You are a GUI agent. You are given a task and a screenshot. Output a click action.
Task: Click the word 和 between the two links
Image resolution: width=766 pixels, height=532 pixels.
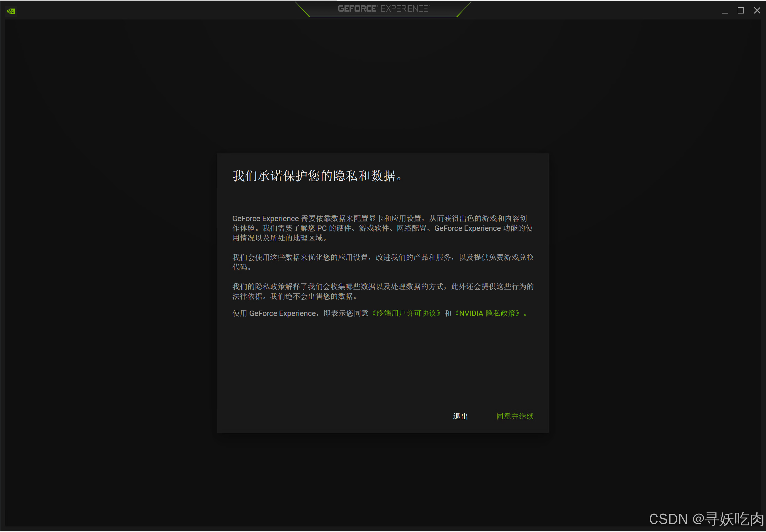tap(448, 313)
